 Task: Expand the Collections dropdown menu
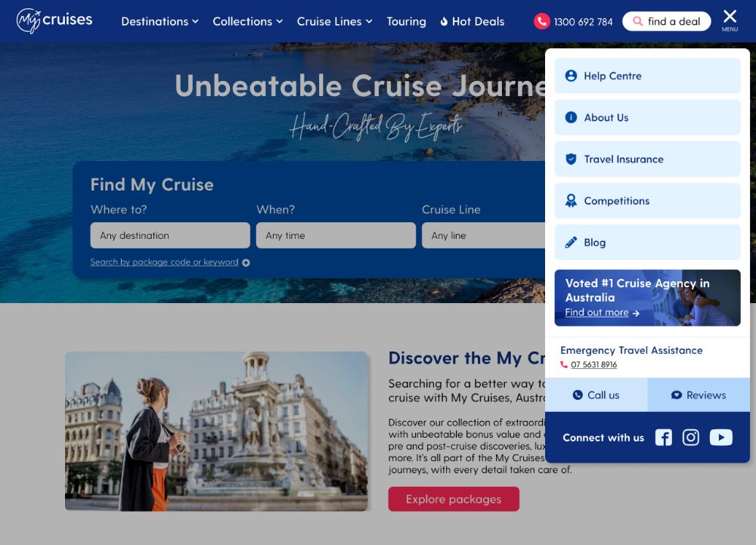tap(247, 22)
